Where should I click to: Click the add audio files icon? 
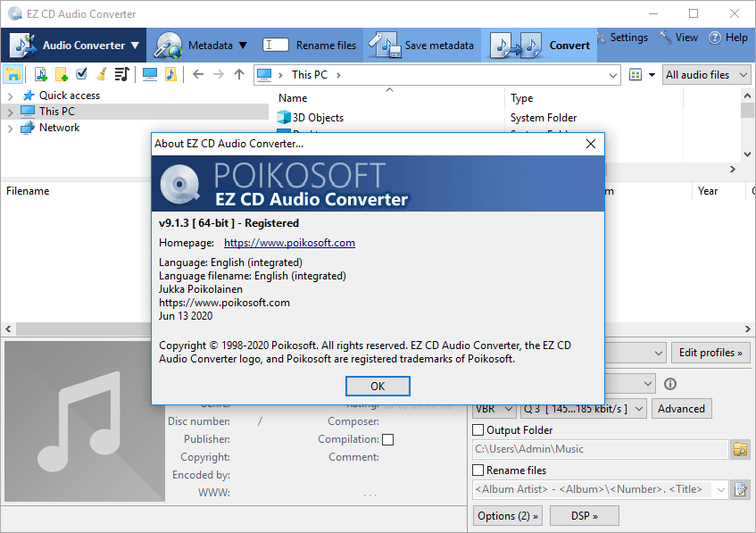[41, 74]
